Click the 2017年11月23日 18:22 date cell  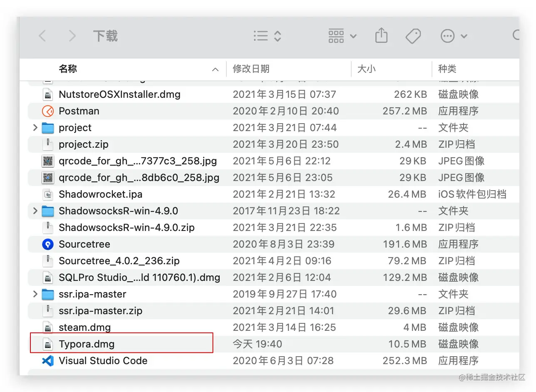286,211
